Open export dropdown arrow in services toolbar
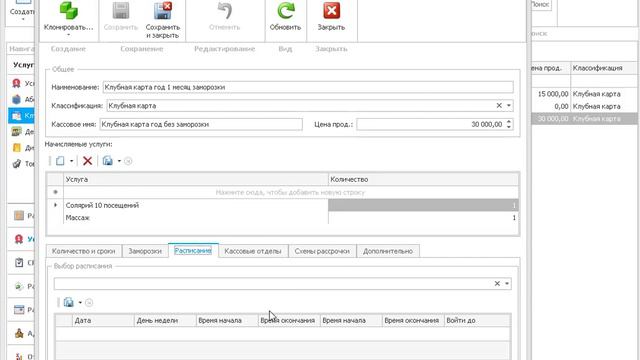Image resolution: width=640 pixels, height=360 pixels. (119, 161)
